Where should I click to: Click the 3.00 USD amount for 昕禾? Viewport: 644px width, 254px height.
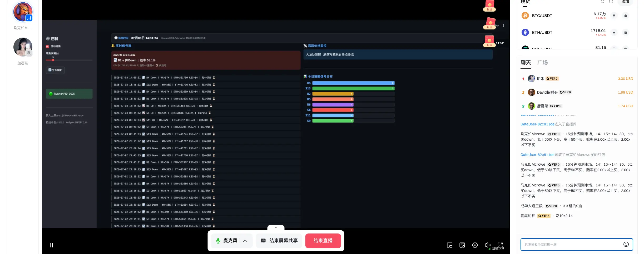pyautogui.click(x=625, y=79)
